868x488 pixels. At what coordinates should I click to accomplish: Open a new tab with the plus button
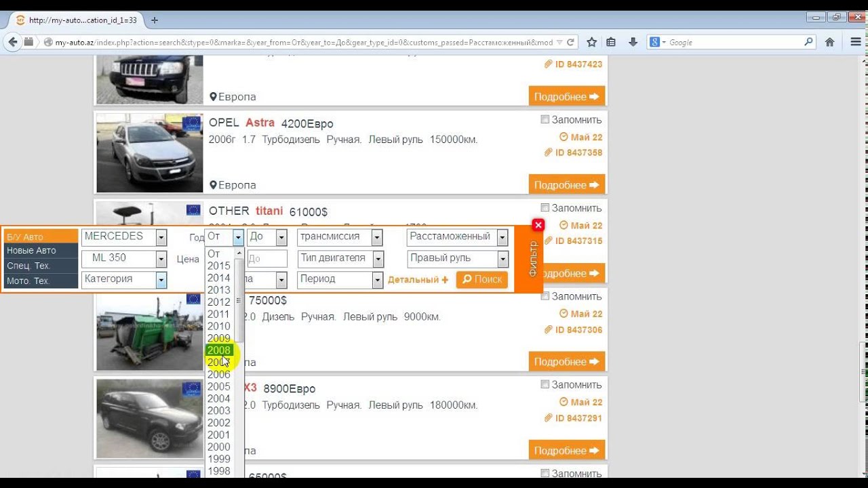[x=155, y=20]
